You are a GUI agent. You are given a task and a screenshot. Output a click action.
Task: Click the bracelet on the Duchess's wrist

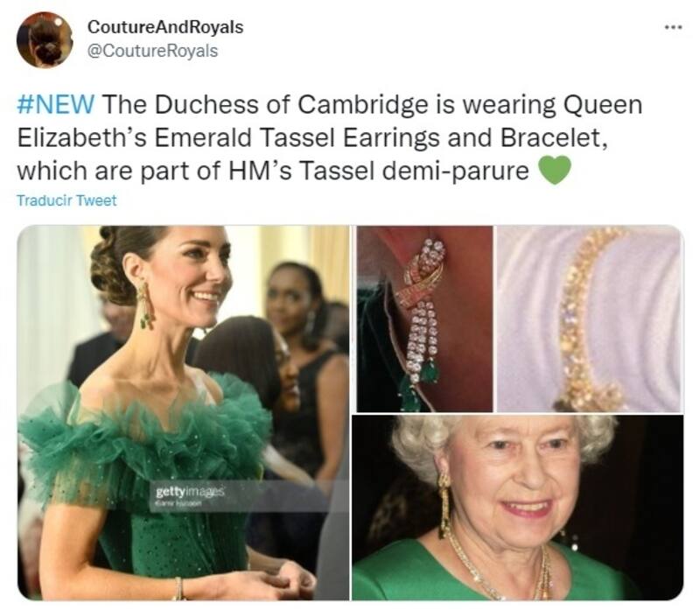(x=178, y=589)
